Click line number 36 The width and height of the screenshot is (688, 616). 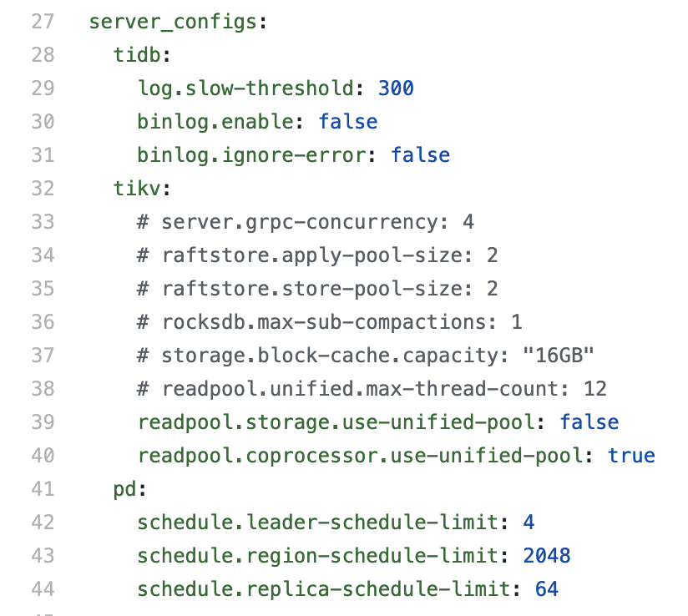(43, 321)
